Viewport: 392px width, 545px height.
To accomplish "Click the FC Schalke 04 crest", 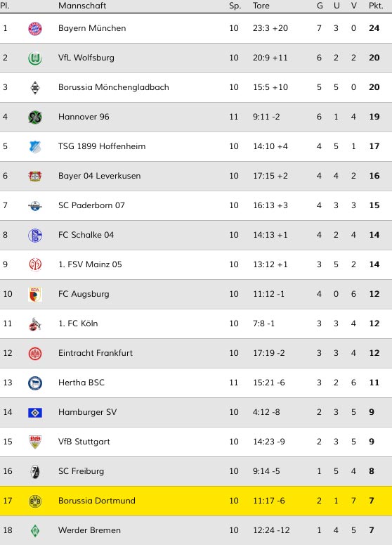I will (35, 236).
